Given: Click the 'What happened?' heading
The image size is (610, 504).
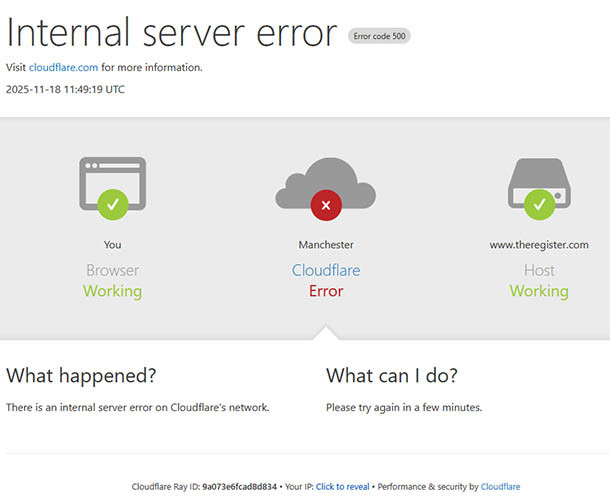Looking at the screenshot, I should point(81,376).
